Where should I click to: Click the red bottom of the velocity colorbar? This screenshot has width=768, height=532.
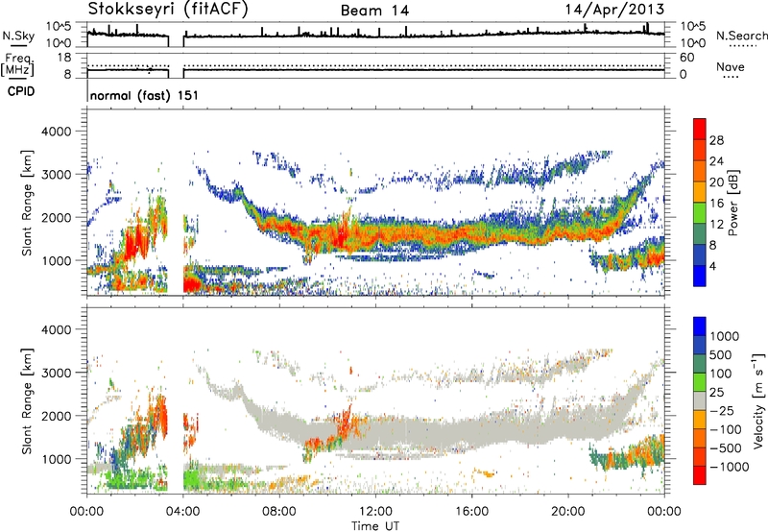pyautogui.click(x=700, y=475)
